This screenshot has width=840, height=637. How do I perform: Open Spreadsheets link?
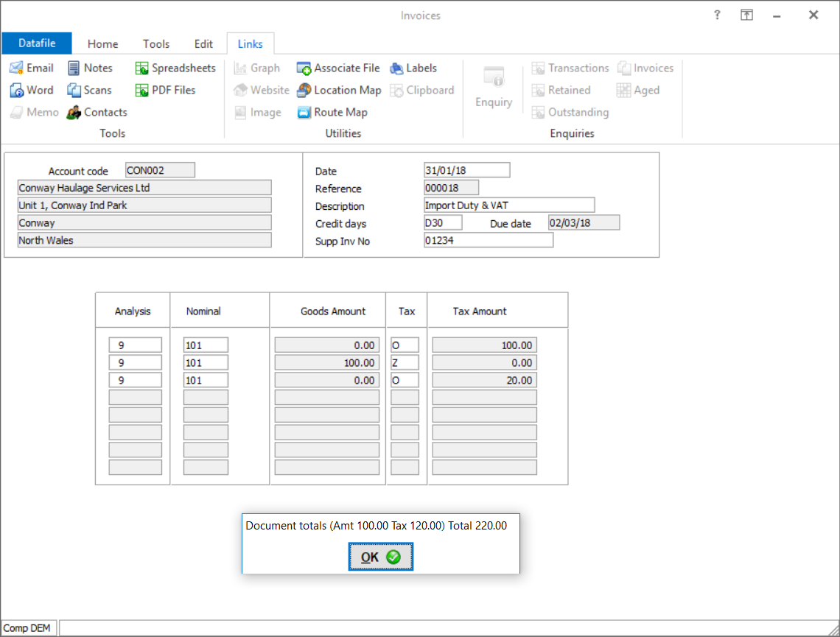click(x=175, y=68)
